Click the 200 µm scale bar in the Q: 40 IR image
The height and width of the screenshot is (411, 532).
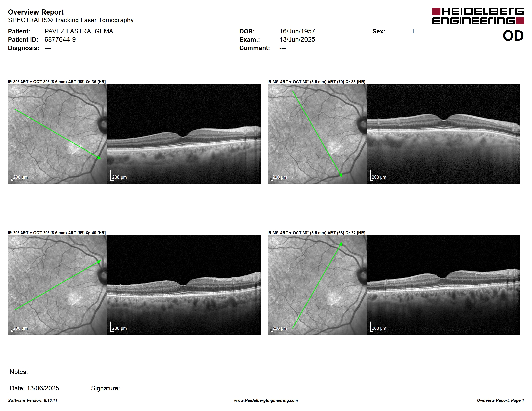tap(20, 329)
